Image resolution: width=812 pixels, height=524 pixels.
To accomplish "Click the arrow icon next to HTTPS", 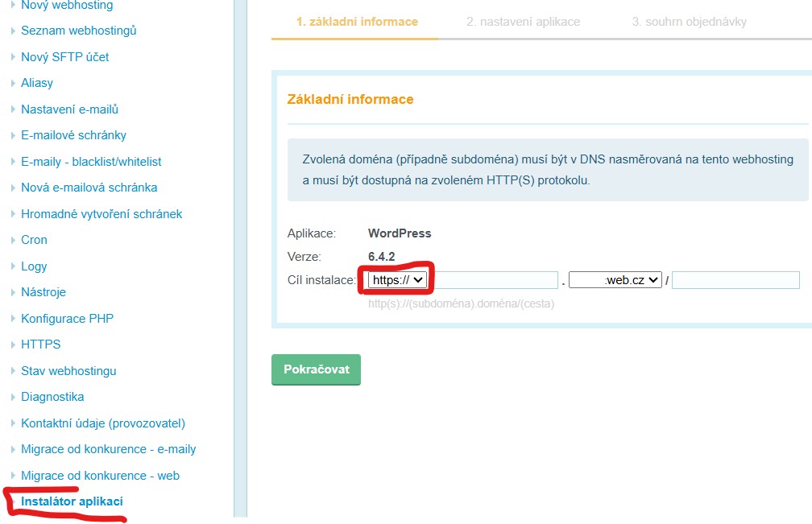I will point(13,345).
